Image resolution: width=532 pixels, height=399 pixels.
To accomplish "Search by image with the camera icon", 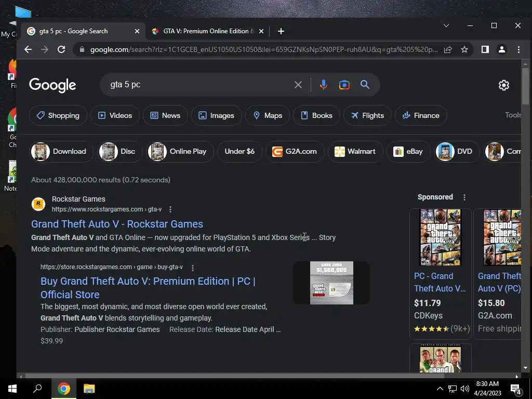I will pyautogui.click(x=344, y=85).
